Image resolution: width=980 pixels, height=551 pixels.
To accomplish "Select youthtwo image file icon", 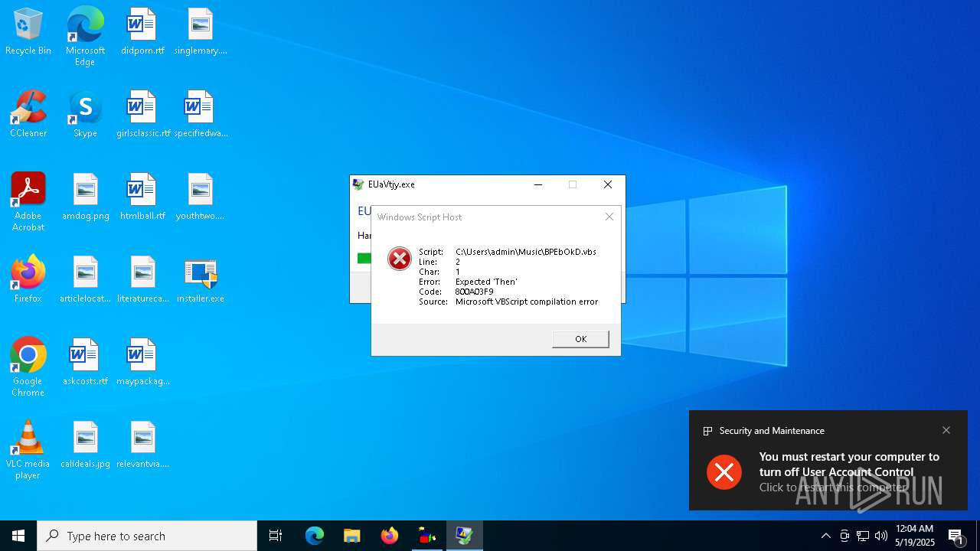I will click(x=200, y=197).
